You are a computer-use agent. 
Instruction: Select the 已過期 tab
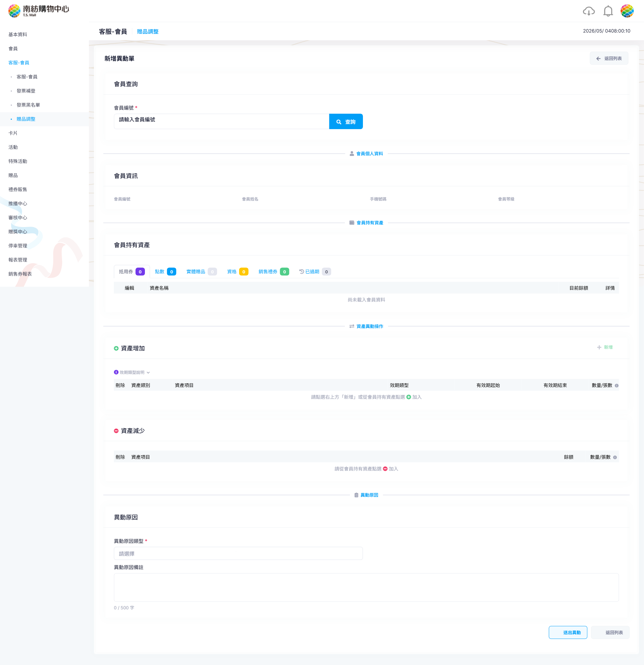(x=315, y=271)
